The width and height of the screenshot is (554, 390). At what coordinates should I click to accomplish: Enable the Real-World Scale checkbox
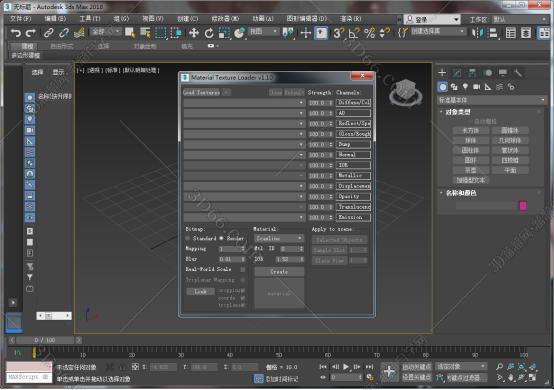[243, 269]
